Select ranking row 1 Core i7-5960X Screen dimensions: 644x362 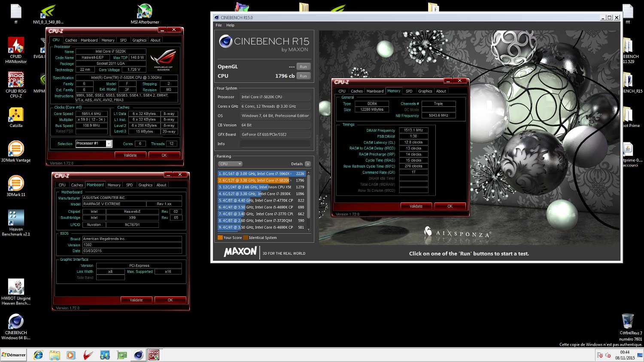pos(262,174)
